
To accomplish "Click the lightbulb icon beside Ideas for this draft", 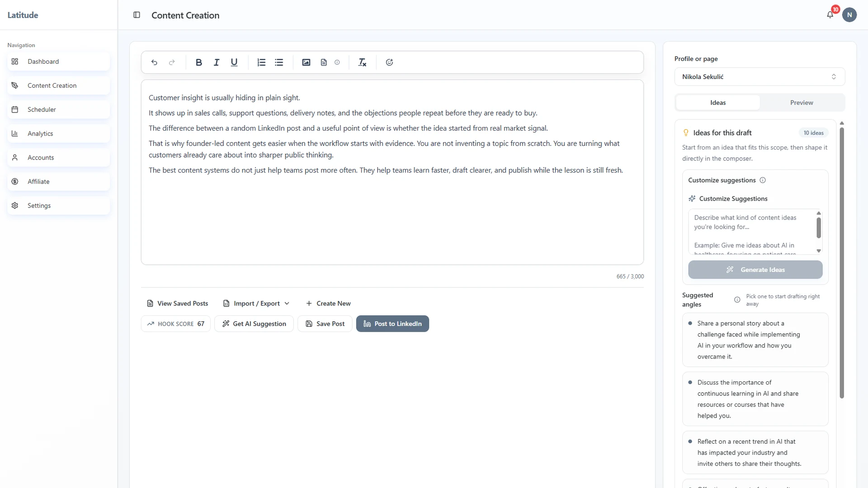I will [686, 133].
